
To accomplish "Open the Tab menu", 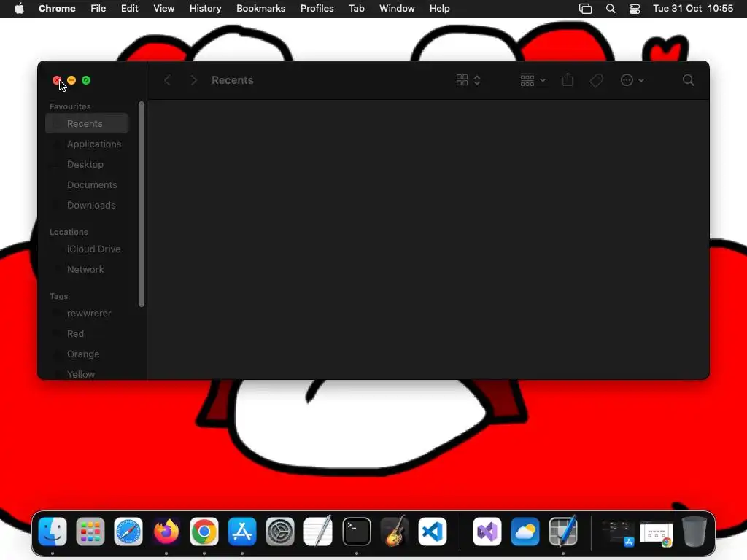I will pyautogui.click(x=356, y=9).
